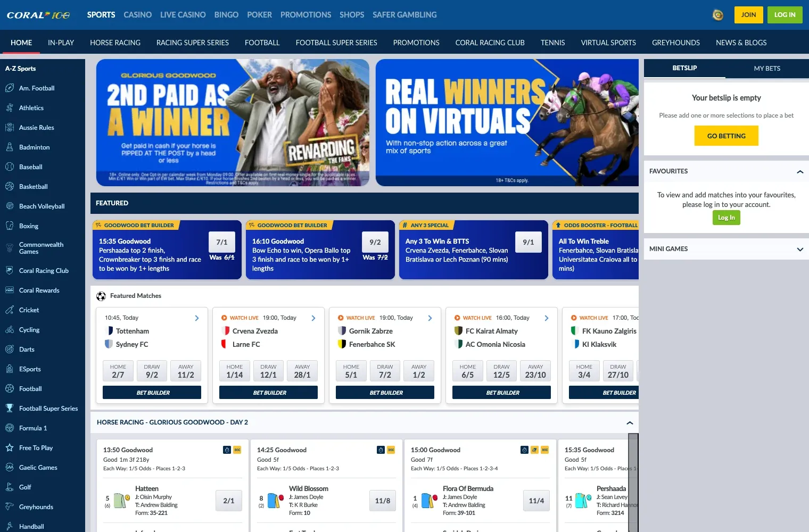Open Bet Builder for FC Kairat Almaty
Image resolution: width=809 pixels, height=532 pixels.
tap(501, 393)
